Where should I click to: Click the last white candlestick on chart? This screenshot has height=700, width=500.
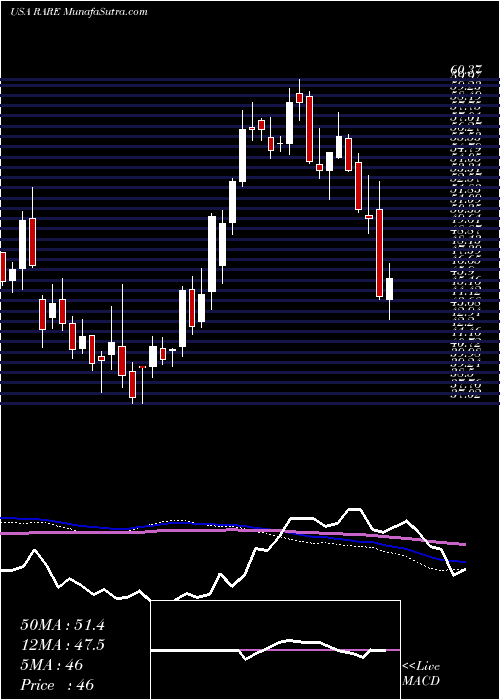(389, 289)
